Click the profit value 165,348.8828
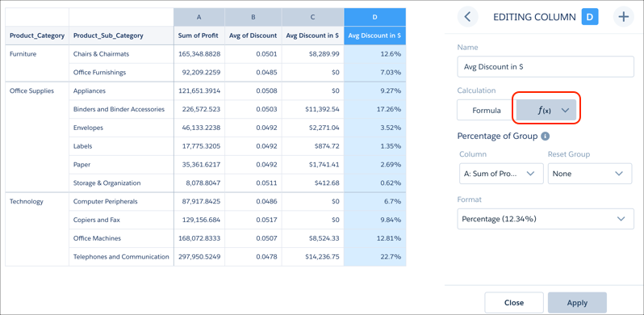The height and width of the screenshot is (315, 644). point(199,54)
